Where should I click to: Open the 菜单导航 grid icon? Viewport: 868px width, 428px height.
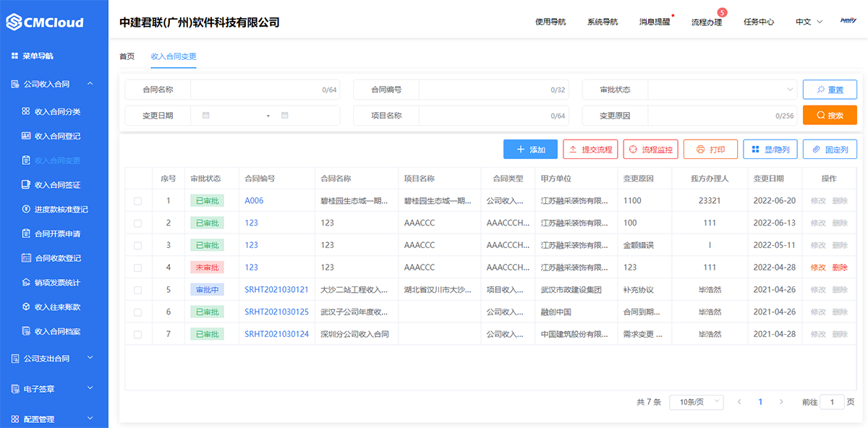coord(14,56)
